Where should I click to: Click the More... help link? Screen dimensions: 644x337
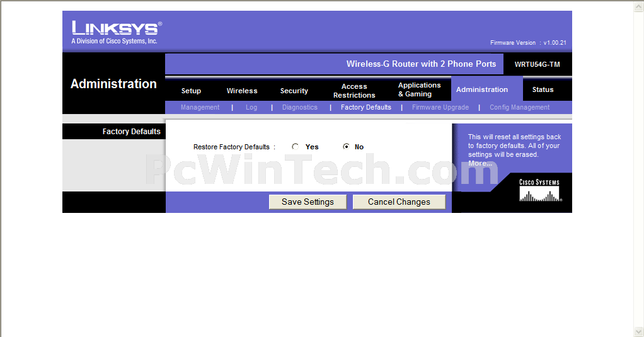tap(480, 163)
